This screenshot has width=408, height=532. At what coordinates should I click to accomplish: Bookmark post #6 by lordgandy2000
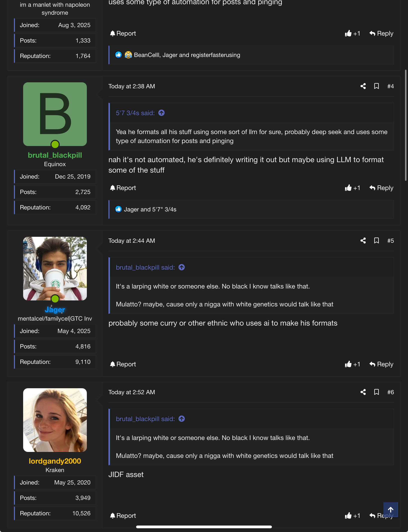[376, 392]
